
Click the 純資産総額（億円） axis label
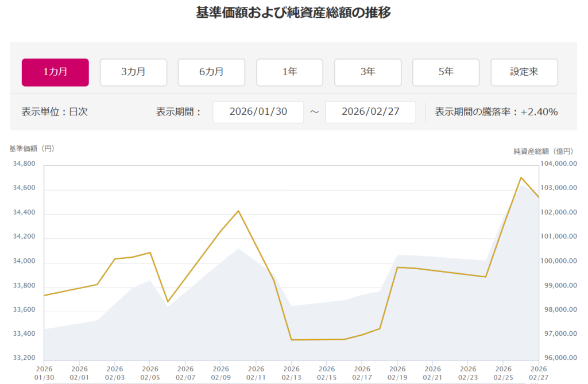543,152
